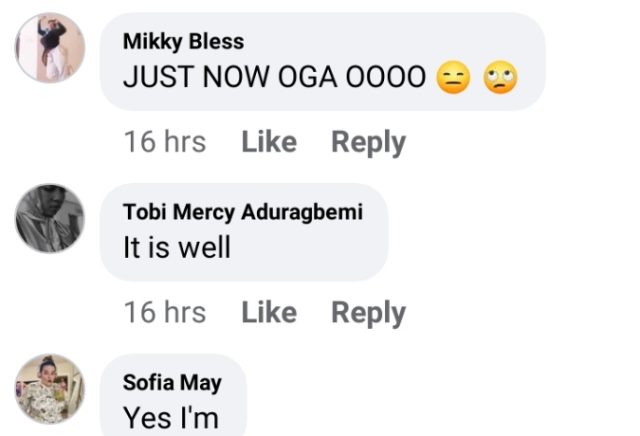Screen dimensions: 640x436
Task: Reply to Mikky Bless's comment
Action: (x=368, y=142)
